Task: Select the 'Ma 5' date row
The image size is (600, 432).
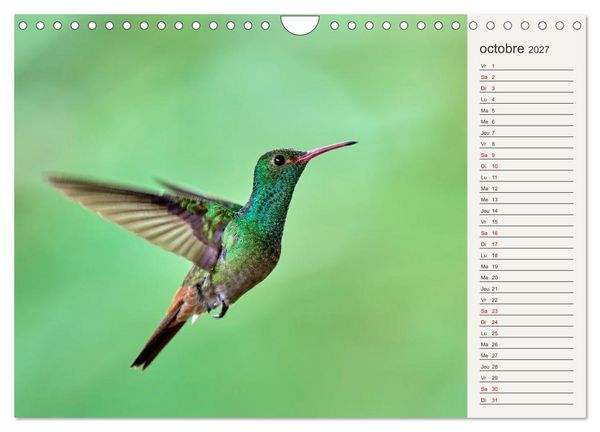Action: click(x=527, y=111)
